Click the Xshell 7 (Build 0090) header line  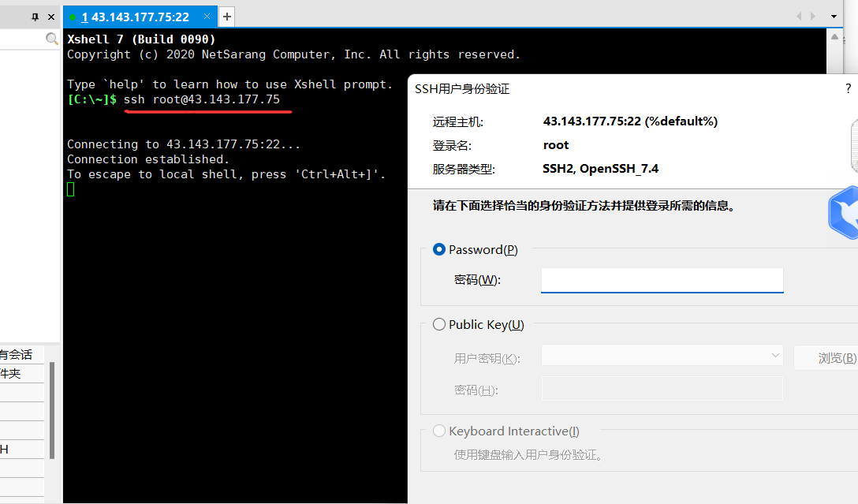(x=141, y=39)
